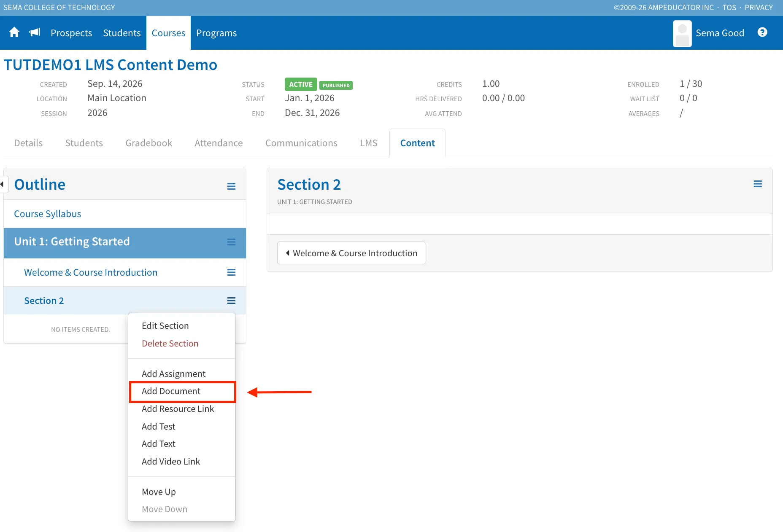Open the Students navigation item in top bar

(x=122, y=33)
